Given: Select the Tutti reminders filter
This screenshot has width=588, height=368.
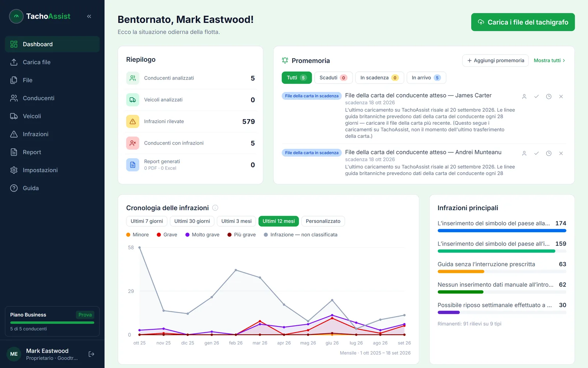Looking at the screenshot, I should (297, 78).
